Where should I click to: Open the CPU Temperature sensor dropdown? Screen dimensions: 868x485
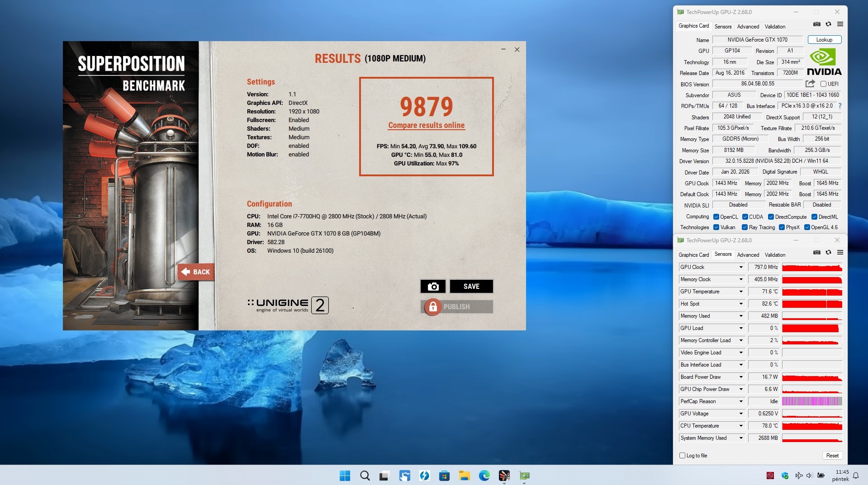tap(741, 426)
